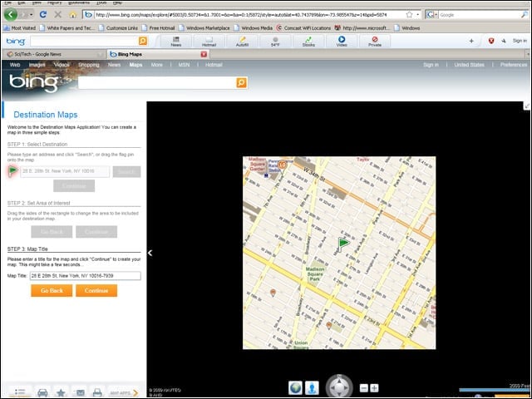Image resolution: width=532 pixels, height=399 pixels.
Task: Open Images in Bing navigation
Action: pyautogui.click(x=37, y=65)
